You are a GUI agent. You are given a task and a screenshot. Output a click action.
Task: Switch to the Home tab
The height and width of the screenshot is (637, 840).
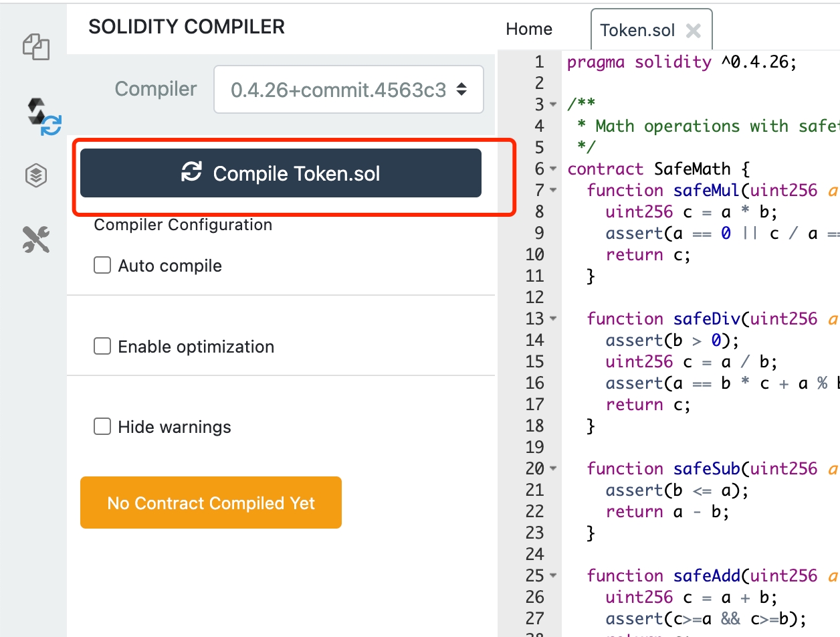(529, 29)
